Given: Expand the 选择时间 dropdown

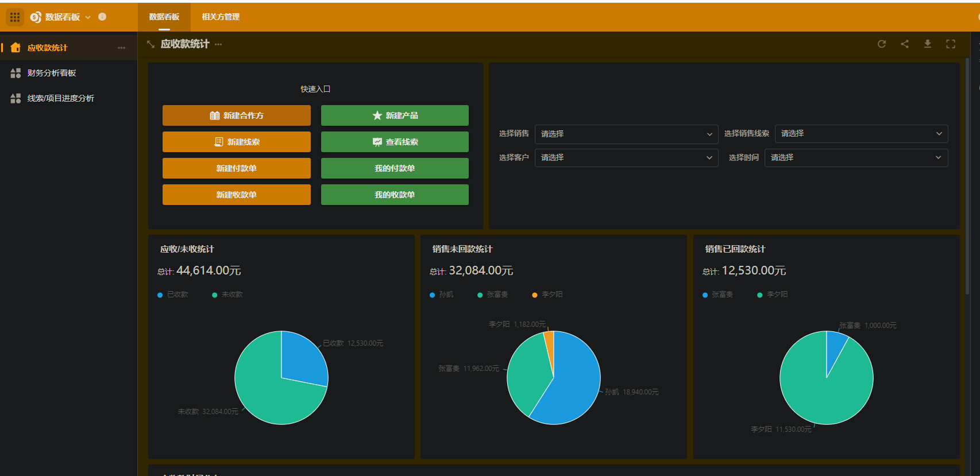Looking at the screenshot, I should 856,158.
